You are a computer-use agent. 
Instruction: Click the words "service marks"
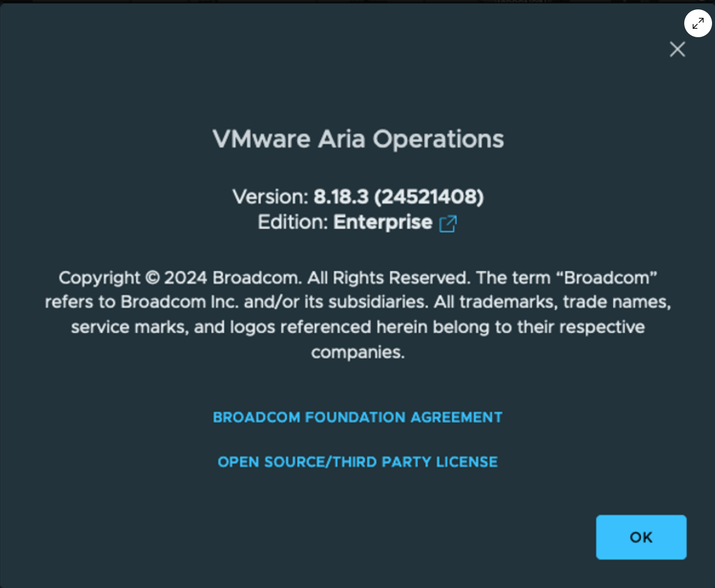[x=129, y=327]
